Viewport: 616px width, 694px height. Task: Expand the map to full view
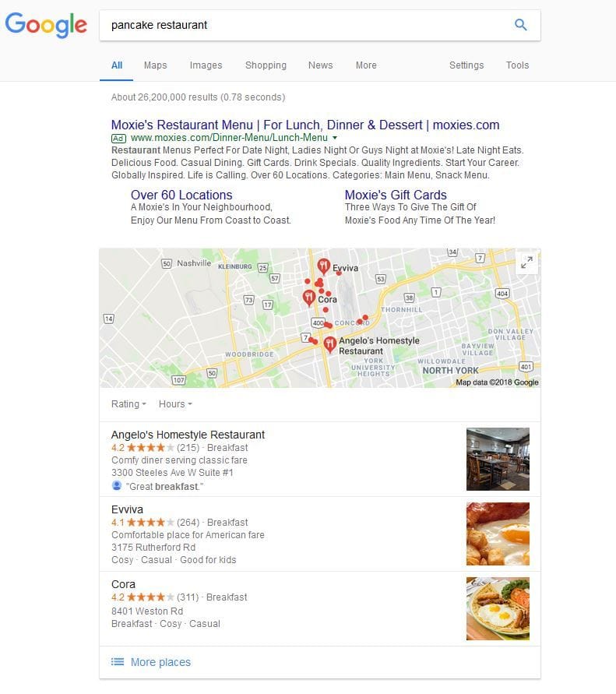[x=526, y=262]
